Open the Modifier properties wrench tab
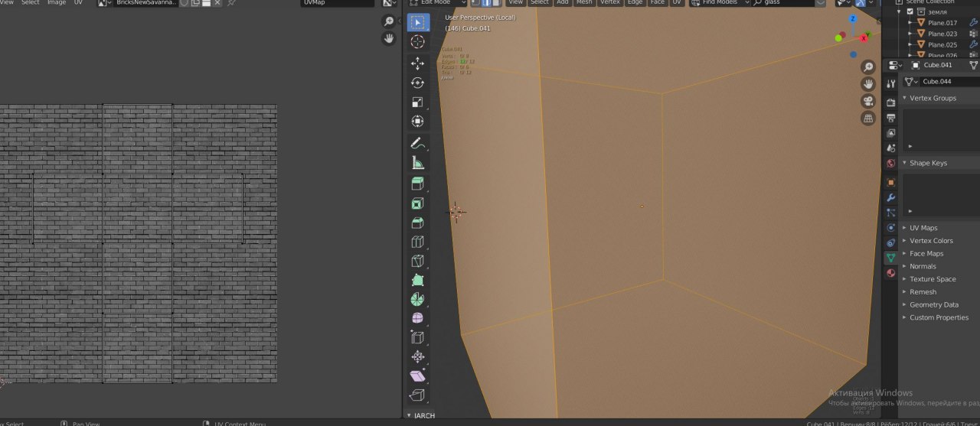This screenshot has height=426, width=980. click(891, 197)
